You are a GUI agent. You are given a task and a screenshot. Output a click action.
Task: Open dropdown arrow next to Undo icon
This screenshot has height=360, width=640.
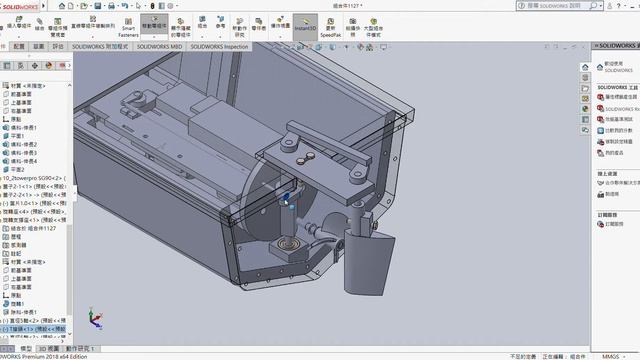[x=131, y=6]
